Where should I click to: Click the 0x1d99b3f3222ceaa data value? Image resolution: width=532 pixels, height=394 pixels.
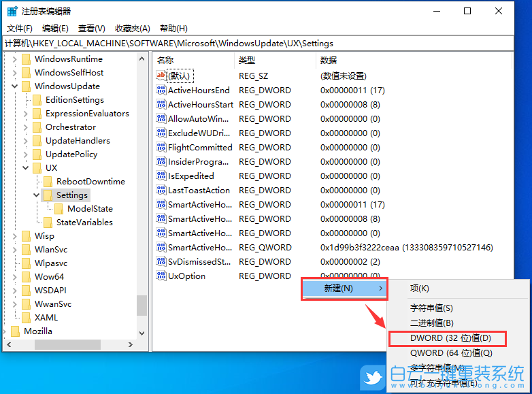406,248
